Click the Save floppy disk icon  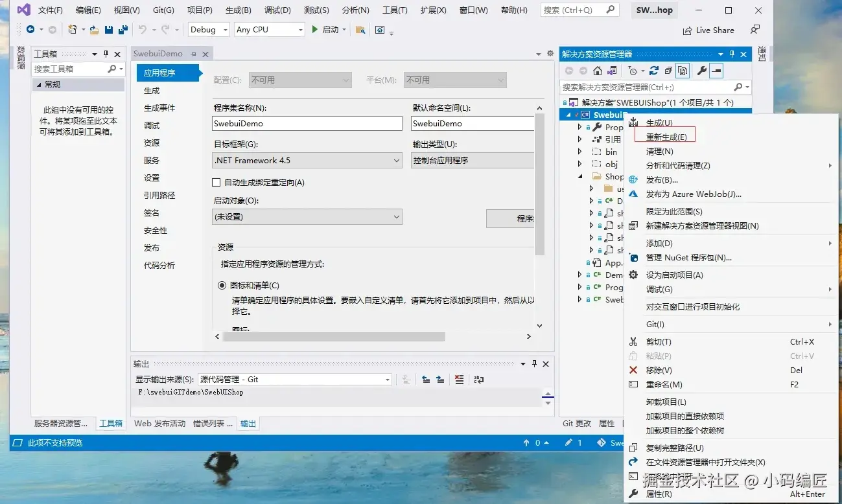(x=108, y=30)
